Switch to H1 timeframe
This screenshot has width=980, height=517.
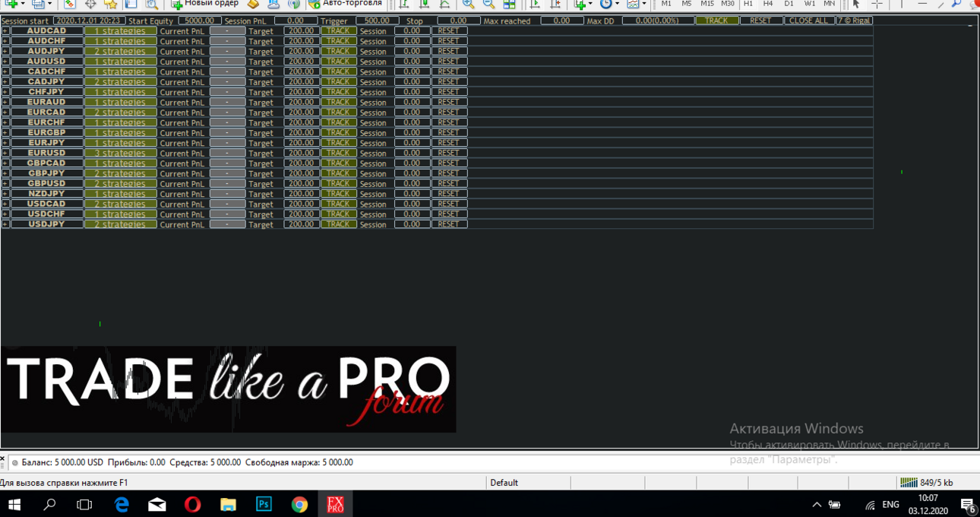[748, 4]
